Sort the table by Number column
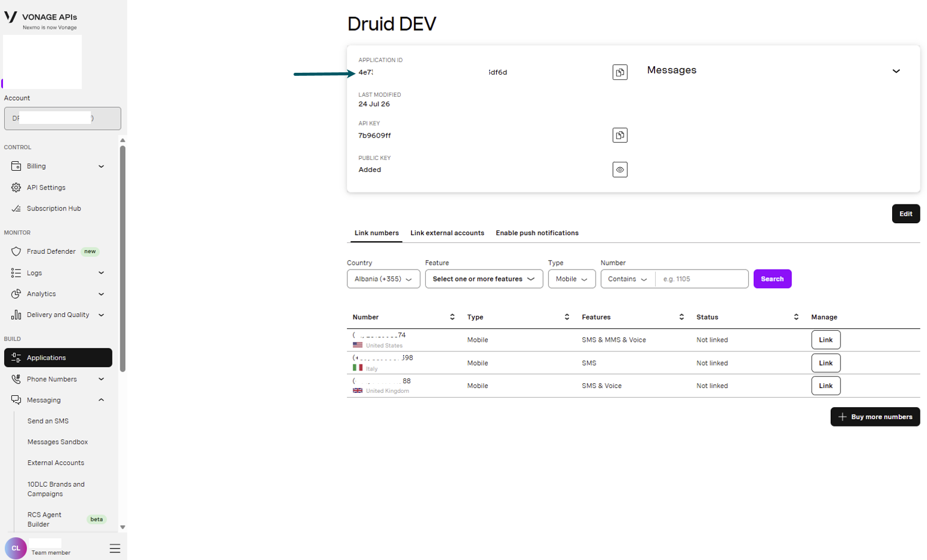Viewport: 927px width, 560px height. 452,317
